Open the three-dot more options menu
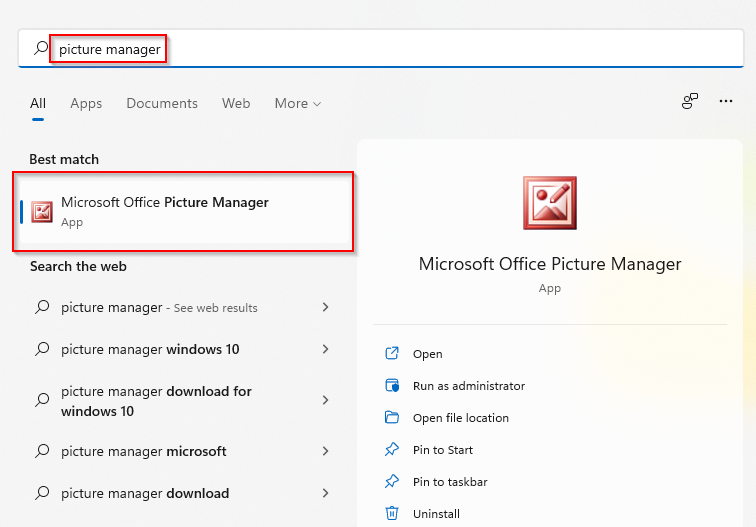The height and width of the screenshot is (527, 756). [x=727, y=101]
